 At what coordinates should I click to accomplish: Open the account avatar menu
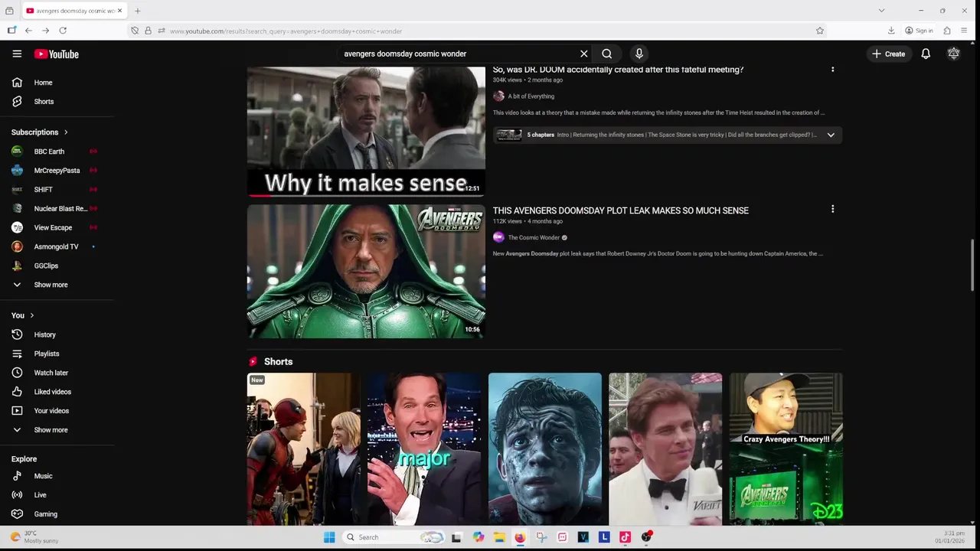[x=953, y=54]
